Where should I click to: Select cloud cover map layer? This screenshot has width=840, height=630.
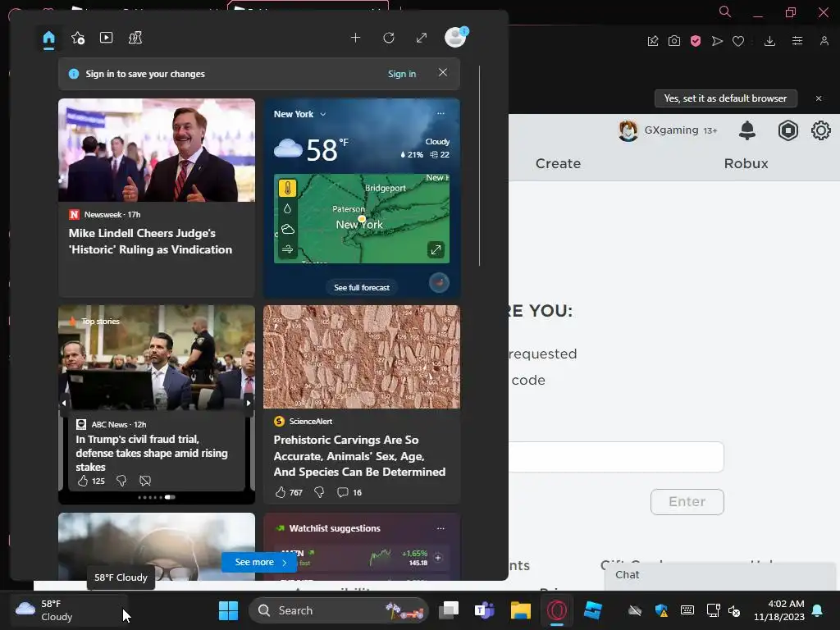tap(288, 230)
